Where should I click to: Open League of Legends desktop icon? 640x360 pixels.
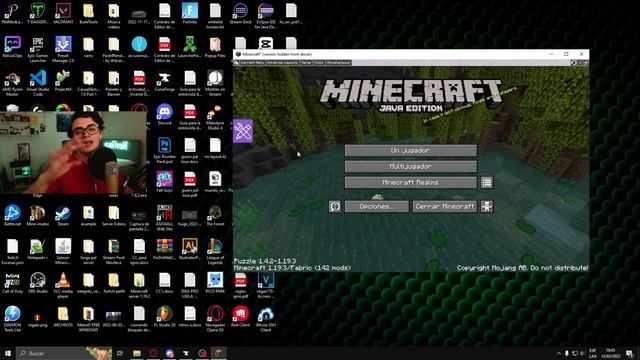pos(215,251)
